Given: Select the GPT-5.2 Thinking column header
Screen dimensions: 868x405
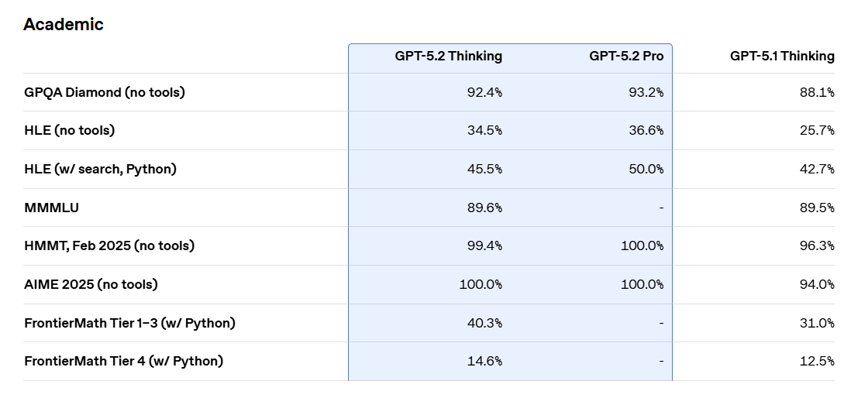Looking at the screenshot, I should pos(447,56).
